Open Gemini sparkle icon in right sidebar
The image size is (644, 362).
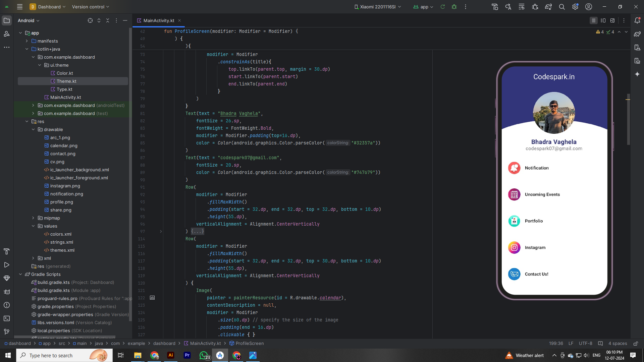[x=637, y=74]
